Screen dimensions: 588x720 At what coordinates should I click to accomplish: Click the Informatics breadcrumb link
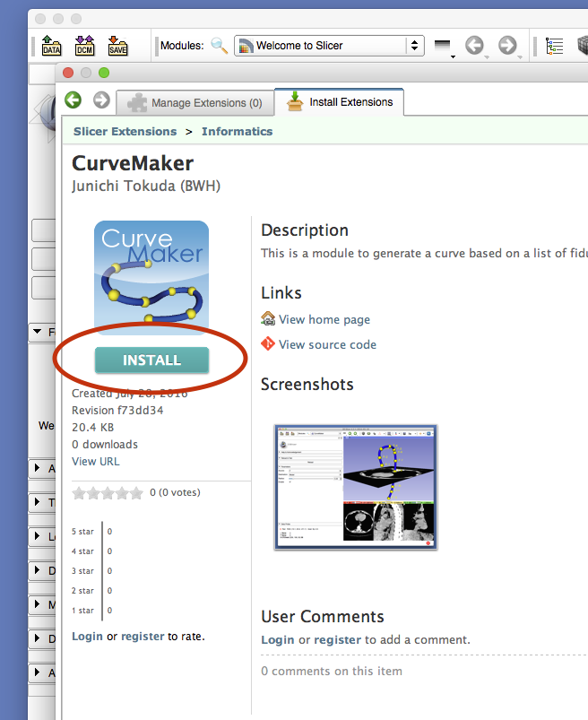237,131
